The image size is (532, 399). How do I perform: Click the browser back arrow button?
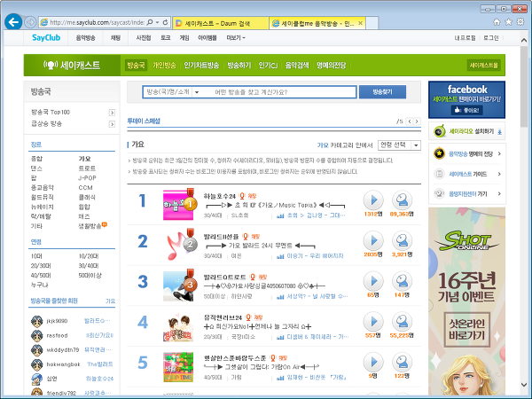point(13,22)
